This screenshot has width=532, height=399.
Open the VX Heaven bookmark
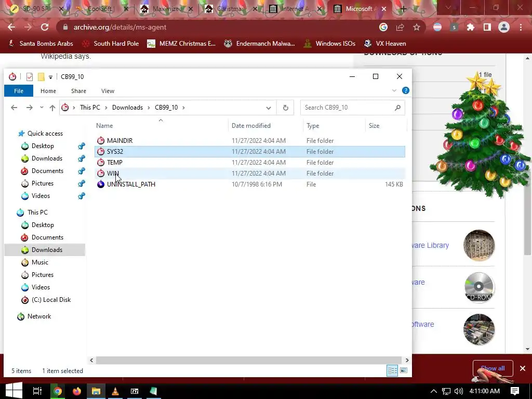tap(385, 44)
